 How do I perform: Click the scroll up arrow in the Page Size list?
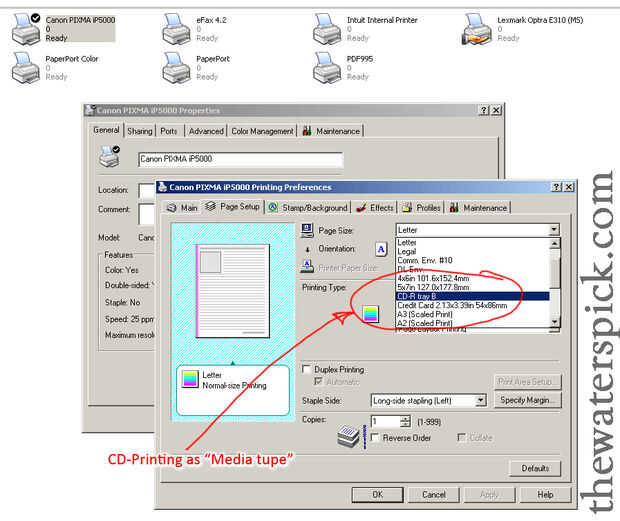pos(555,243)
